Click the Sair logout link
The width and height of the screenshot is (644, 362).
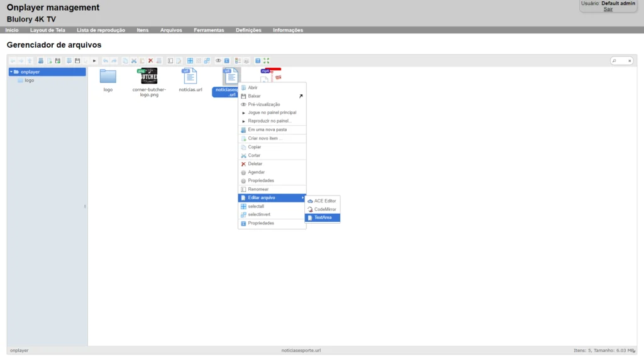608,9
